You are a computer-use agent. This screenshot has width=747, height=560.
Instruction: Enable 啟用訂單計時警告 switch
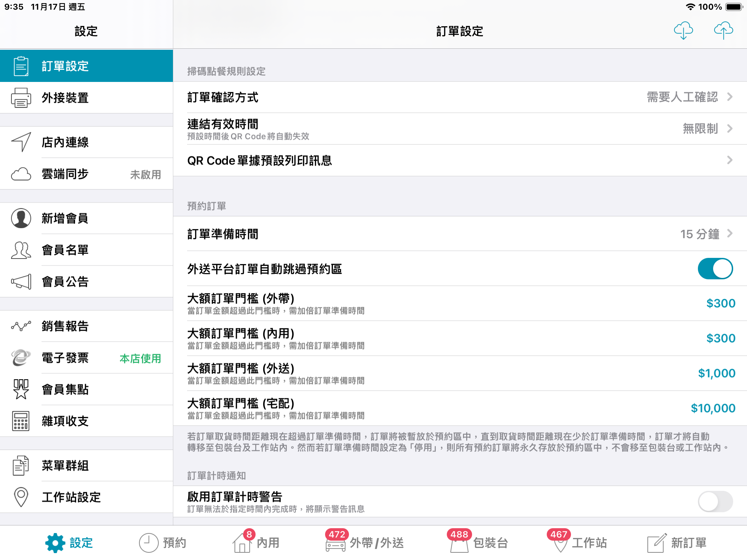point(715,501)
